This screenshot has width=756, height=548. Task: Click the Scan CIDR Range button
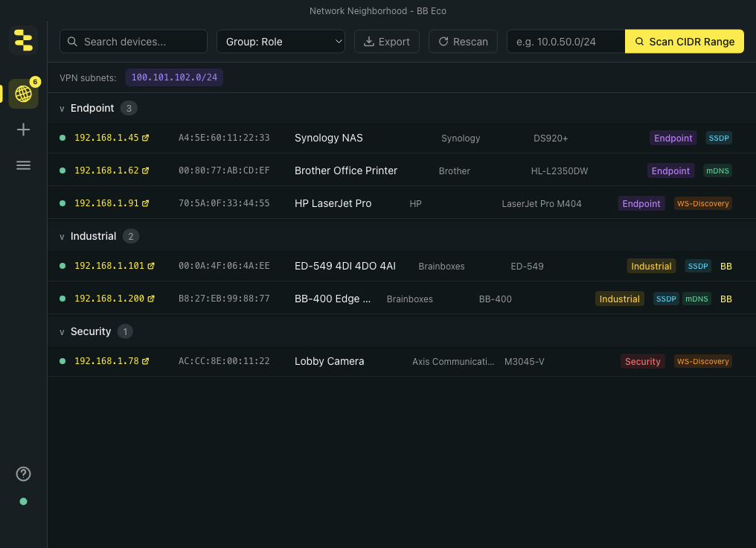684,42
